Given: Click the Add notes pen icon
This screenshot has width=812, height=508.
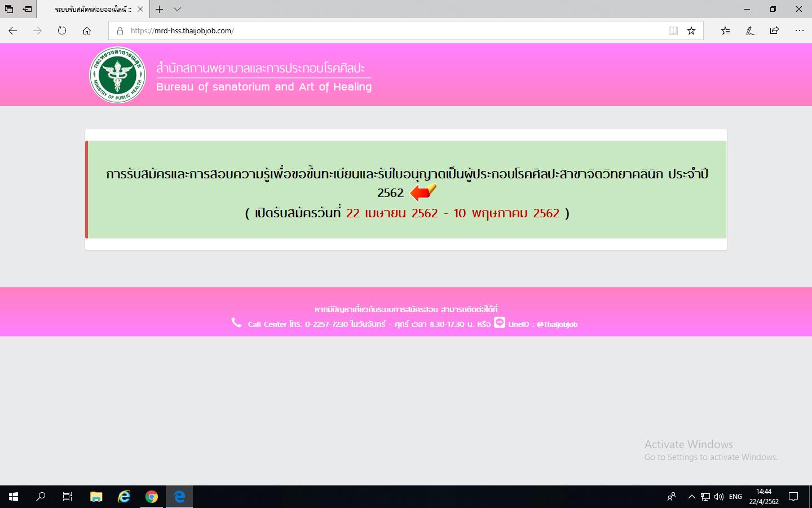Looking at the screenshot, I should (750, 31).
